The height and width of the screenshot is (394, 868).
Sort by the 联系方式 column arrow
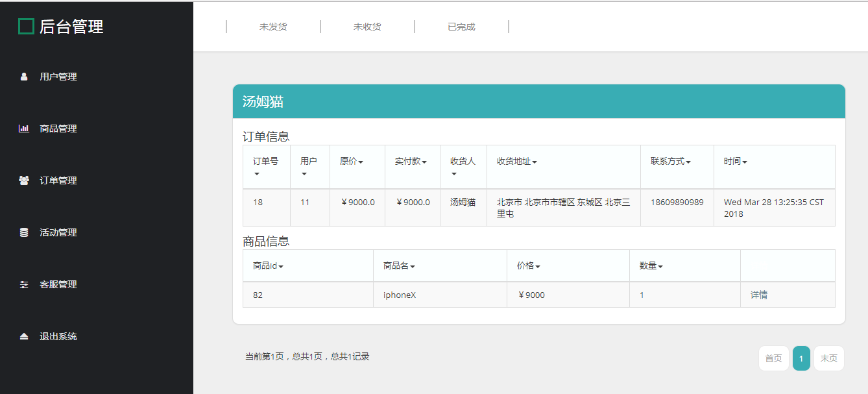688,162
